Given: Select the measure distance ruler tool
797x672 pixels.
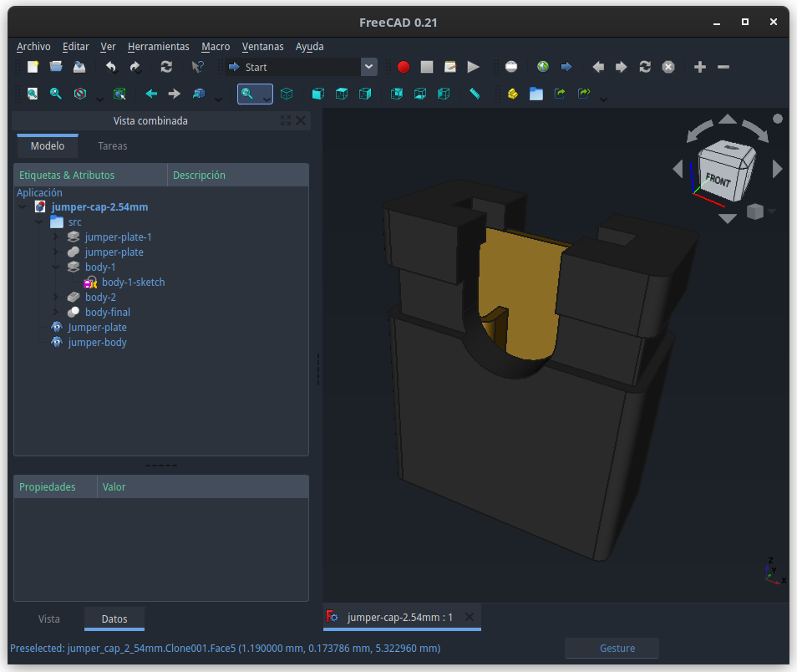Looking at the screenshot, I should pyautogui.click(x=475, y=94).
